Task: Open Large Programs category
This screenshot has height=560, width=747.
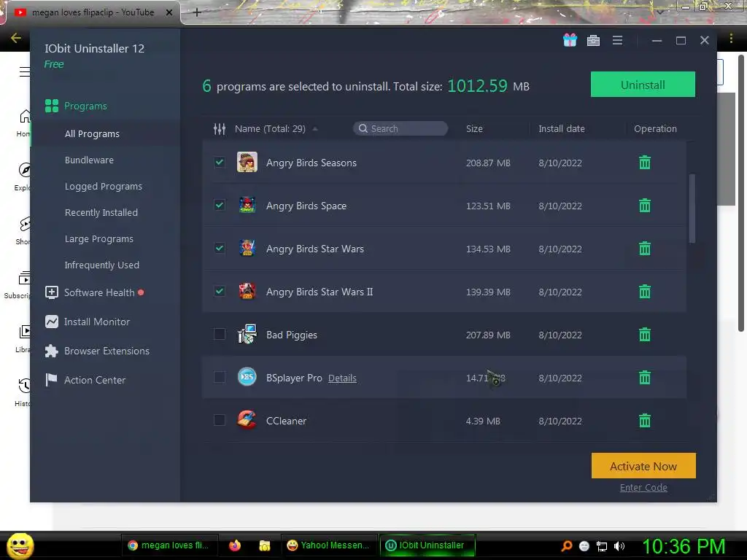Action: point(99,238)
